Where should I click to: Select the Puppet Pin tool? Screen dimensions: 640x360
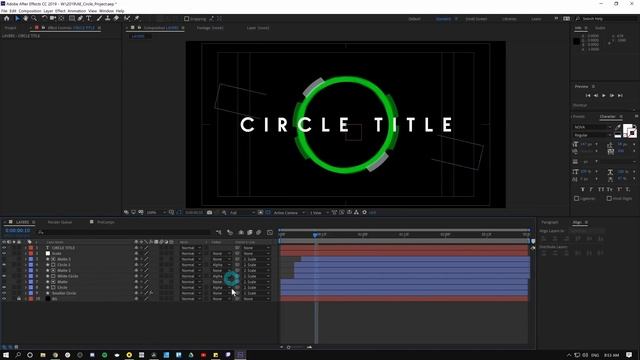coord(137,18)
